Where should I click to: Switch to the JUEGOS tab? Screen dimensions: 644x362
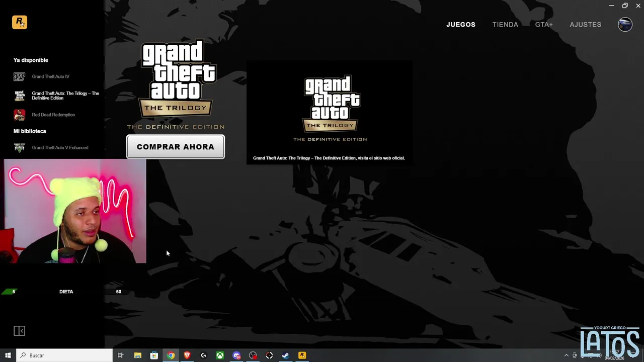(461, 25)
